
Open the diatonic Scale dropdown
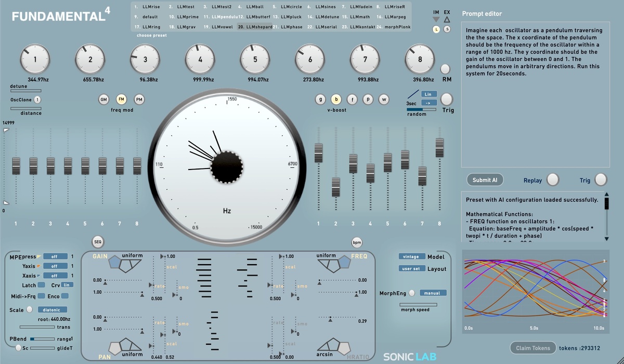pyautogui.click(x=51, y=310)
